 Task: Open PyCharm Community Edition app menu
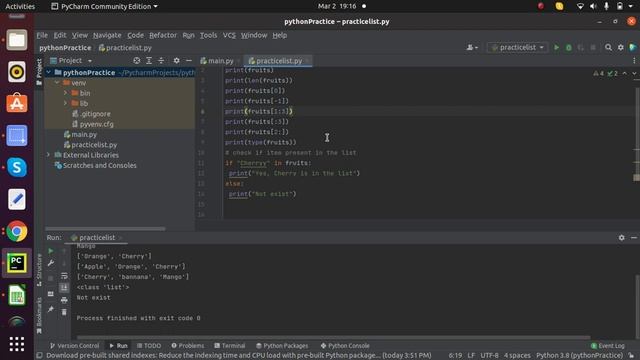click(x=104, y=7)
